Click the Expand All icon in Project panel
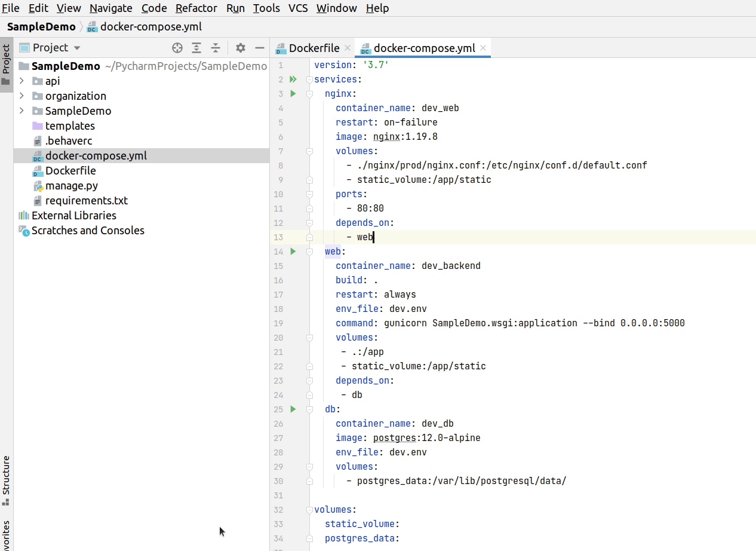Viewport: 756px width, 551px height. click(x=196, y=48)
